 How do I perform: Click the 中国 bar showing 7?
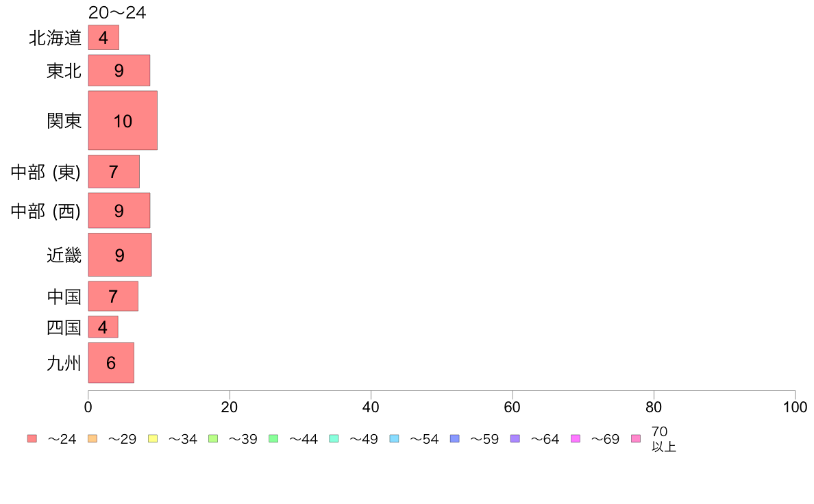[x=113, y=297]
